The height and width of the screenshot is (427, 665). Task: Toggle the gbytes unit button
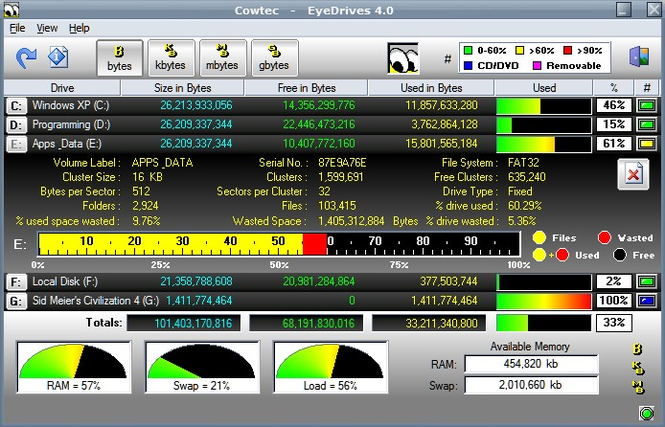(275, 57)
